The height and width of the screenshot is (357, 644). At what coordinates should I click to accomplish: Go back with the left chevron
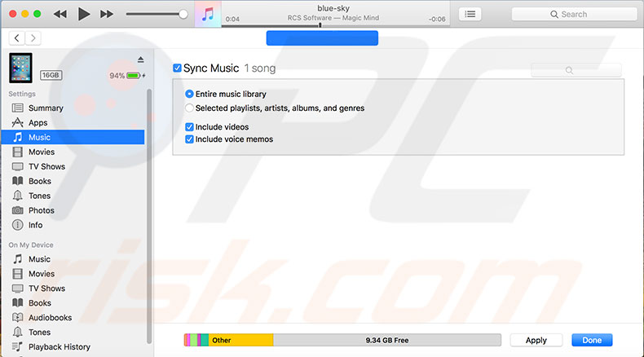pyautogui.click(x=16, y=38)
